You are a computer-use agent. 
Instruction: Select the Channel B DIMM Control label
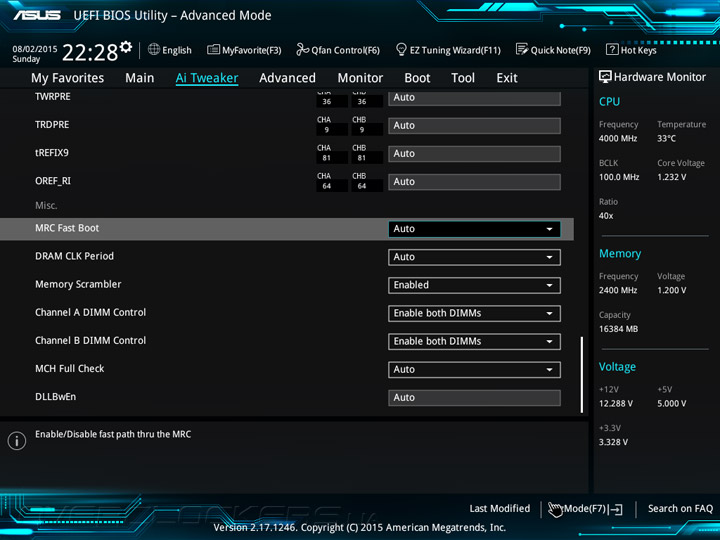tap(90, 341)
